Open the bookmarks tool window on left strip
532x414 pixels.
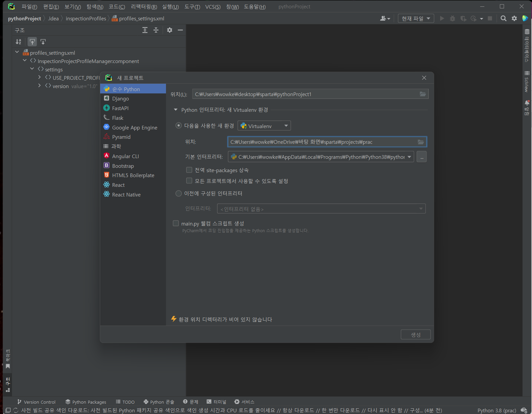click(8, 359)
